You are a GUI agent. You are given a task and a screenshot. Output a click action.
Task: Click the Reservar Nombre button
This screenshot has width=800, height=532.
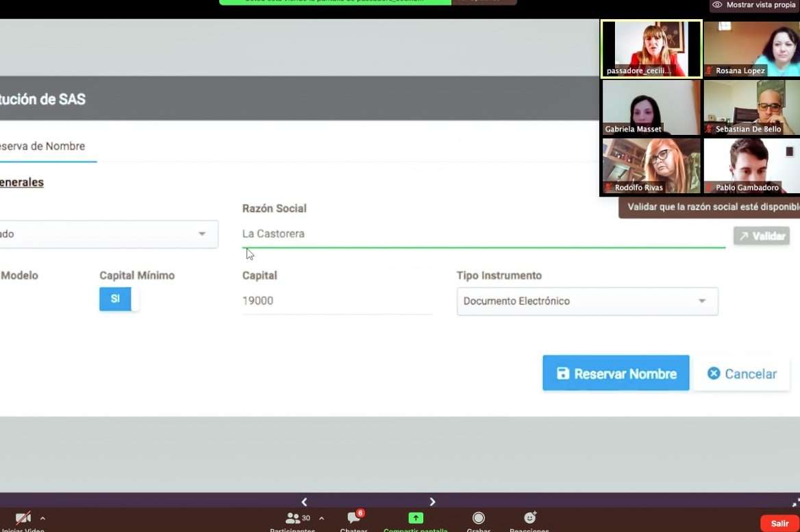click(x=616, y=373)
